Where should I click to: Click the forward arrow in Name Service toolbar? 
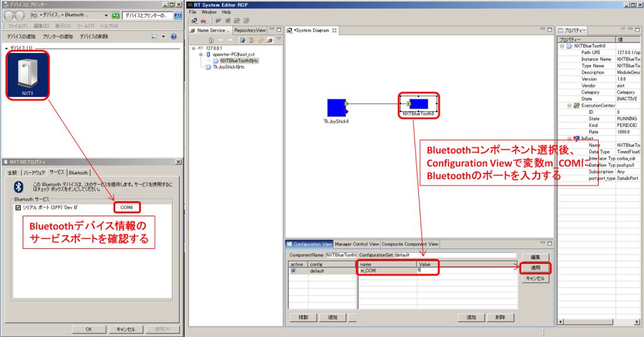click(x=230, y=40)
